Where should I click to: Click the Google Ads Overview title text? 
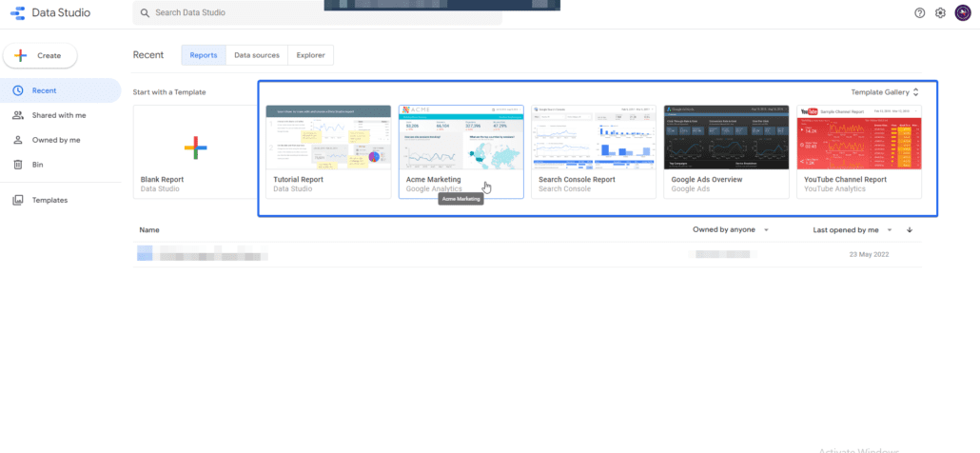pos(707,179)
